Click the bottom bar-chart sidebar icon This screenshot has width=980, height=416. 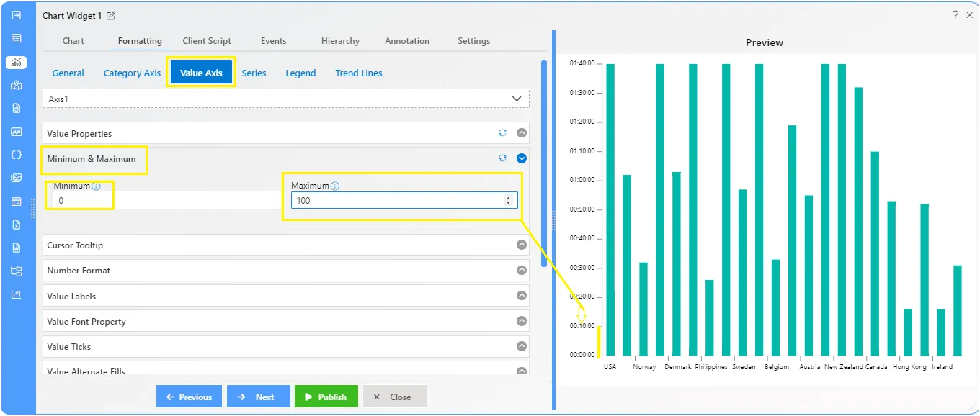17,294
